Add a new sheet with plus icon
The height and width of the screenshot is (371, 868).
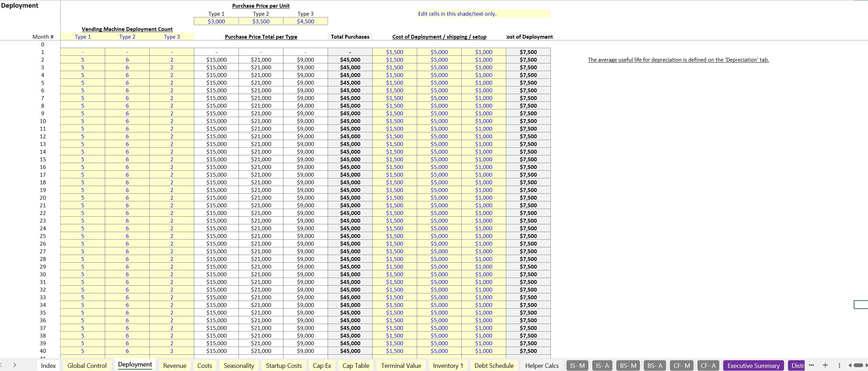click(825, 365)
